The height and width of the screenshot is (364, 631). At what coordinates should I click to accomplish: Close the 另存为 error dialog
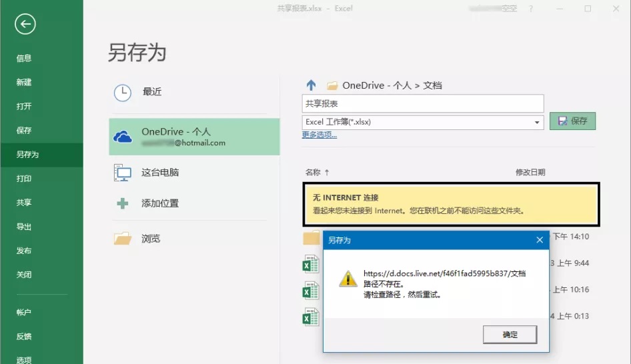540,240
